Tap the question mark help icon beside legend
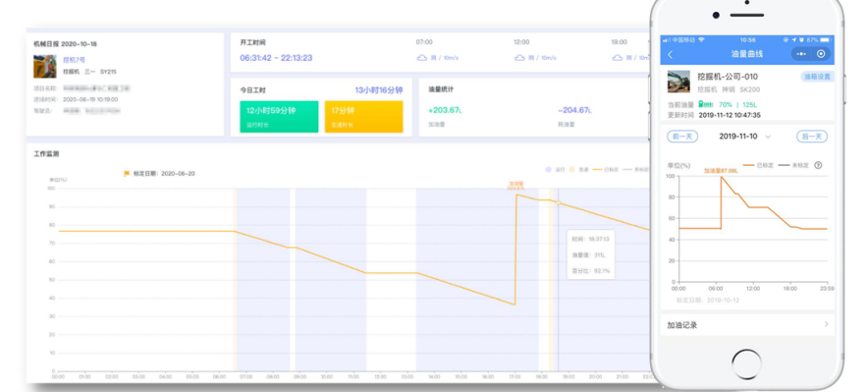The image size is (868, 392). point(818,165)
